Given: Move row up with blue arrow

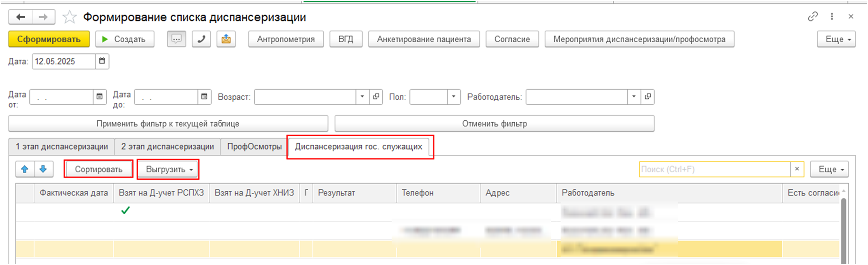Looking at the screenshot, I should click(25, 169).
